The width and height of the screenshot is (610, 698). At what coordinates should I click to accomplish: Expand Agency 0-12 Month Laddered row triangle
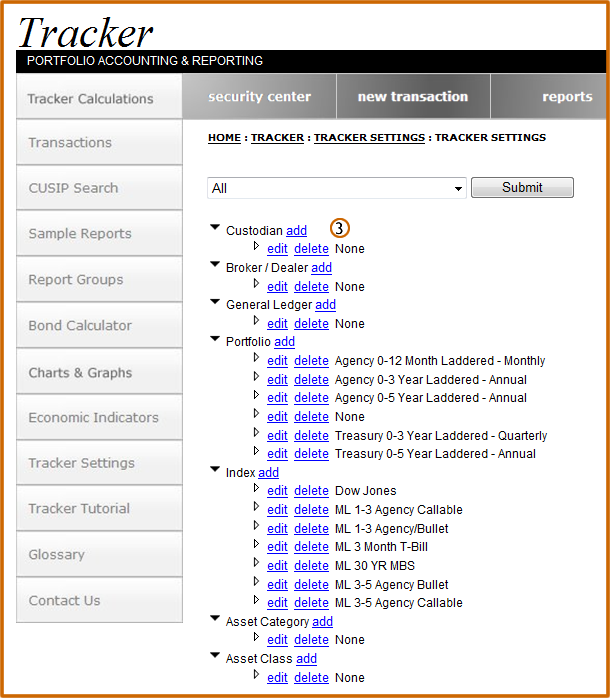[x=256, y=357]
